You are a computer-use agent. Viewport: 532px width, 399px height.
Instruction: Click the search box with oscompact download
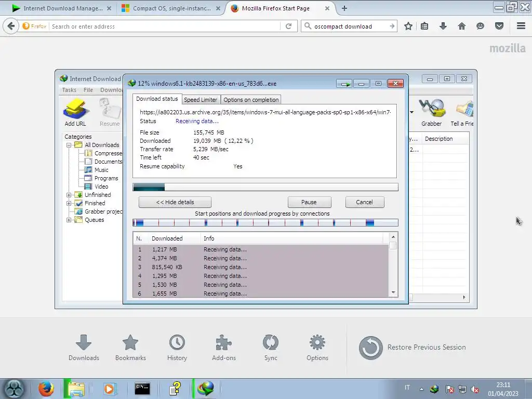(x=350, y=26)
